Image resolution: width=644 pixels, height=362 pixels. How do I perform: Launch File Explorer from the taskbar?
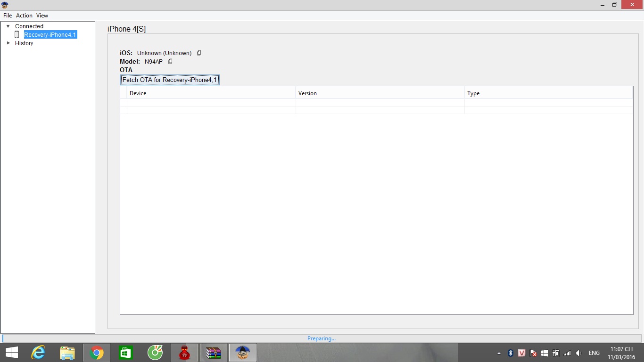pos(67,353)
